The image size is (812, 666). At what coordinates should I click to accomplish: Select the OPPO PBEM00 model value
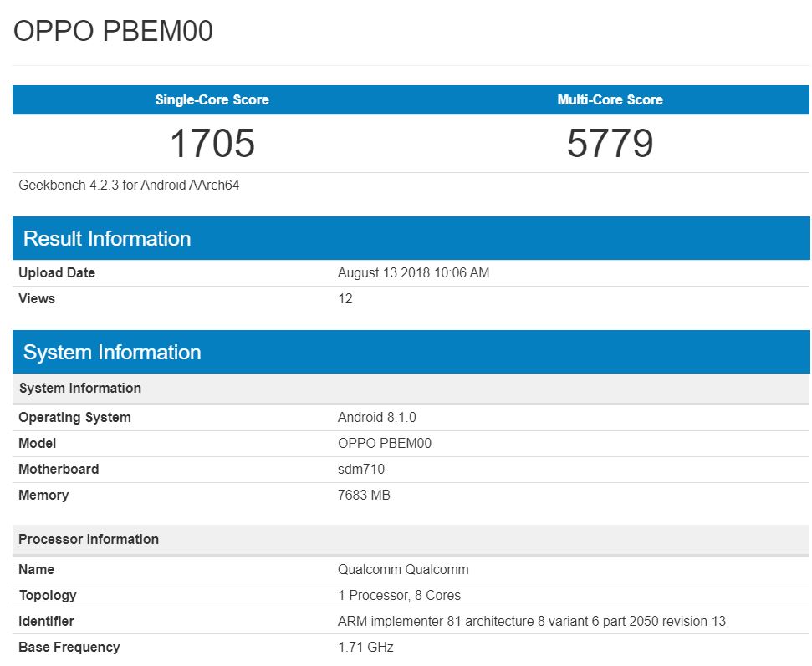click(x=384, y=443)
